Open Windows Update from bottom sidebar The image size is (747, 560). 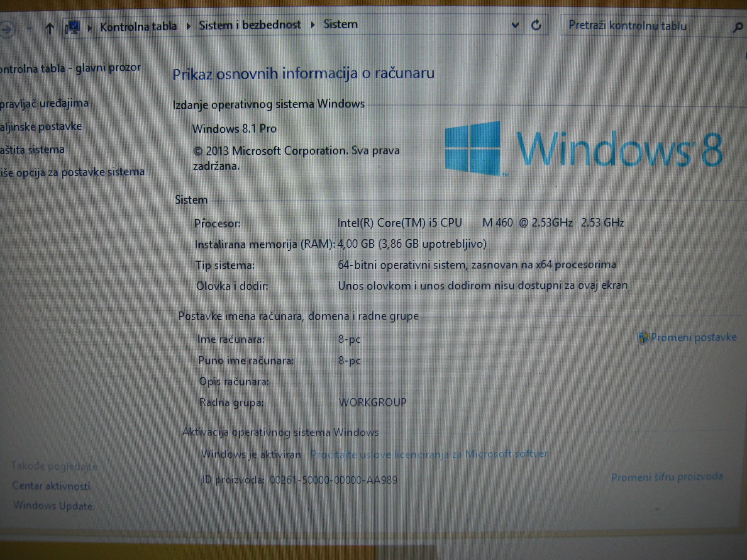[53, 506]
